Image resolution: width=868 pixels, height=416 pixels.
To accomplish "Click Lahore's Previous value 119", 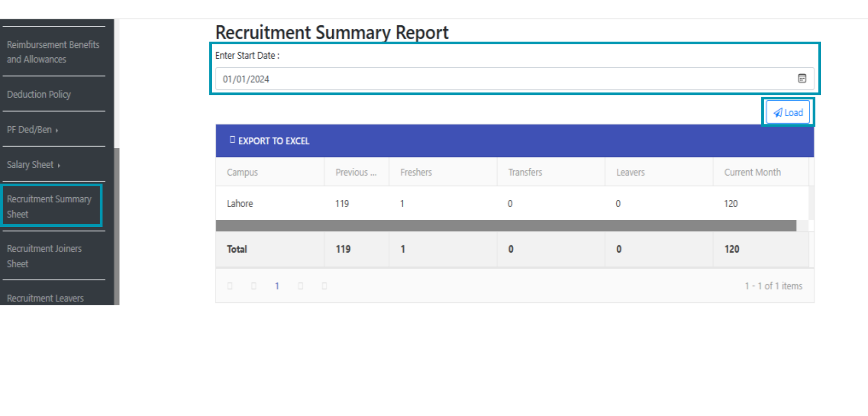I will pyautogui.click(x=342, y=203).
